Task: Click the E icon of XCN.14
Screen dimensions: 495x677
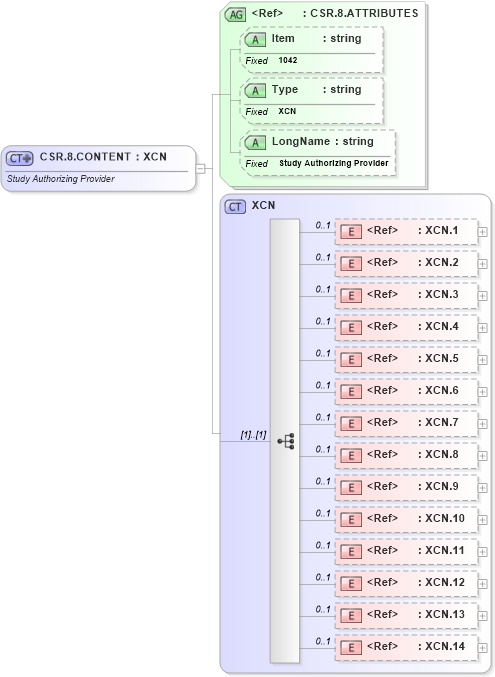Action: pos(351,648)
